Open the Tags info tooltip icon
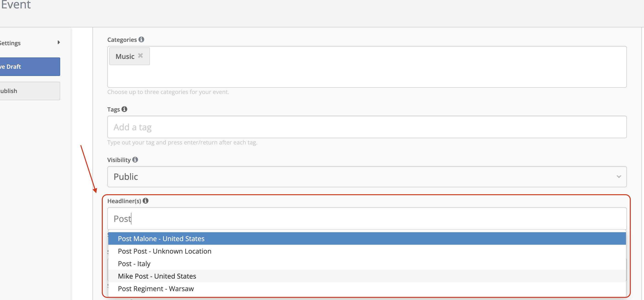The image size is (644, 300). [x=124, y=109]
